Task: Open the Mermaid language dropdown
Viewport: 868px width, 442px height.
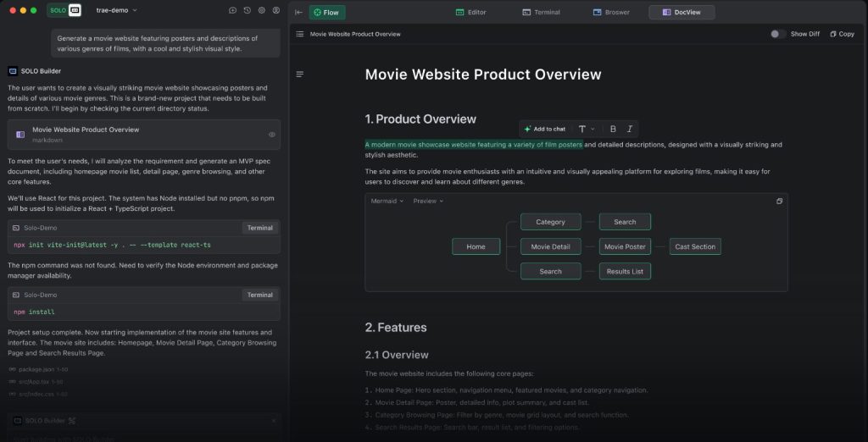Action: 387,201
